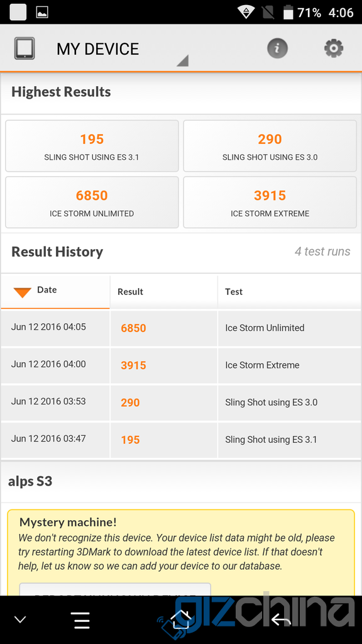Image resolution: width=362 pixels, height=644 pixels.
Task: Open Sling Shot ES 3.1 highest result
Action: coord(92,146)
